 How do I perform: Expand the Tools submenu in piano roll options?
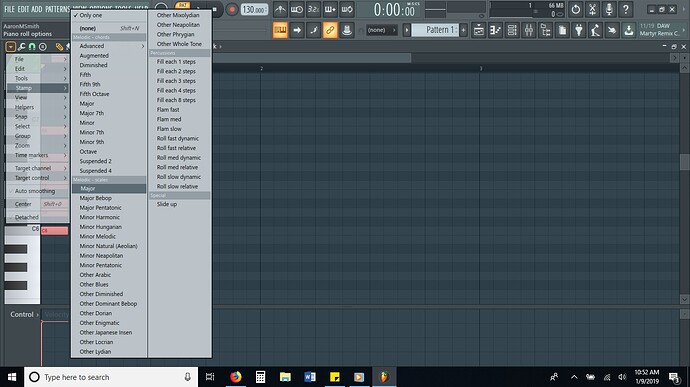click(38, 78)
